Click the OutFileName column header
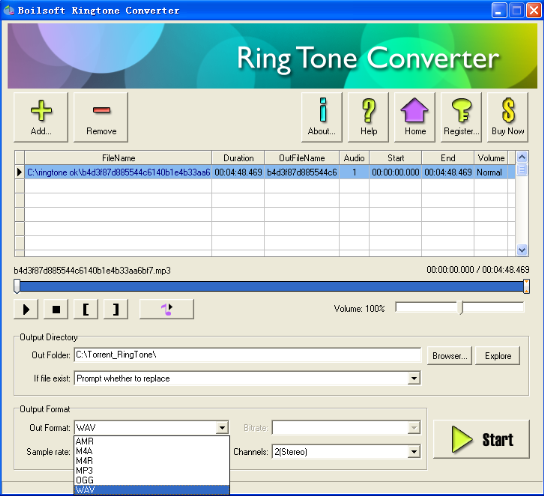The width and height of the screenshot is (544, 496). tap(302, 158)
